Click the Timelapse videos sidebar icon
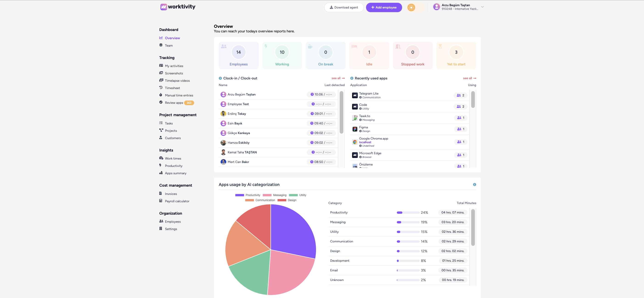644x298 pixels. pyautogui.click(x=161, y=80)
